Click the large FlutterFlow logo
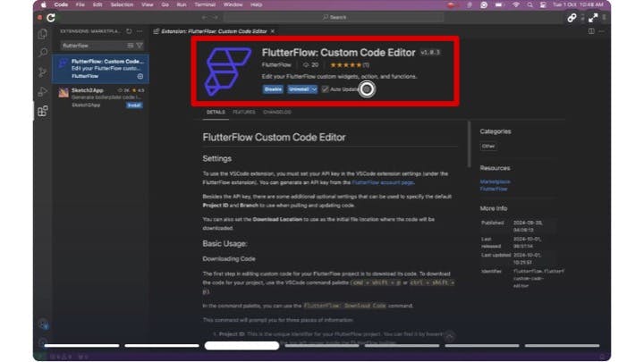This screenshot has width=644, height=362. (x=227, y=71)
